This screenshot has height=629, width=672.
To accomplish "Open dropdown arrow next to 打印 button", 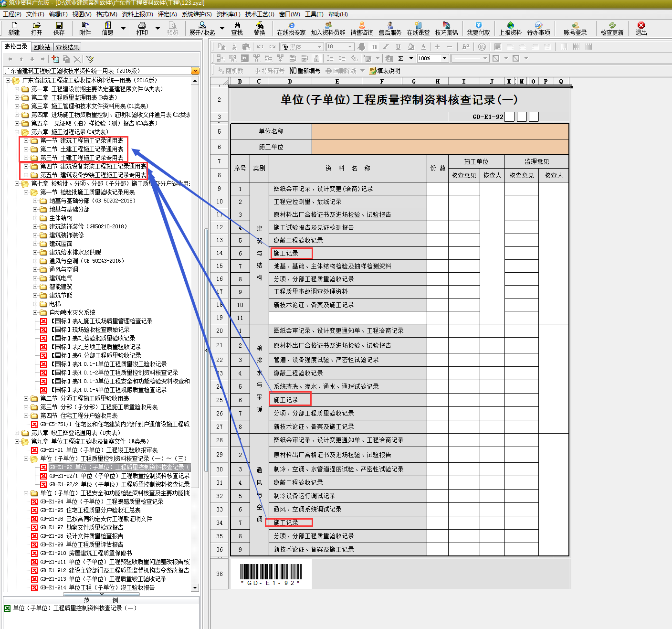I will 158,29.
